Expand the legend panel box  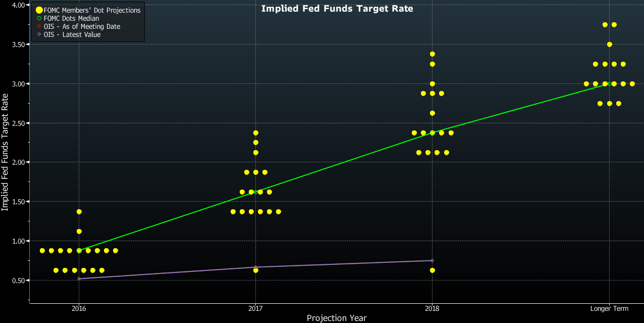click(x=88, y=21)
